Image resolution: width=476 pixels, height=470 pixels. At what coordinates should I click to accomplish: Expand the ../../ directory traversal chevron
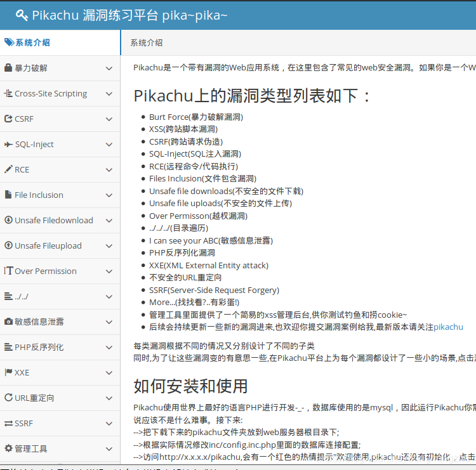[109, 297]
